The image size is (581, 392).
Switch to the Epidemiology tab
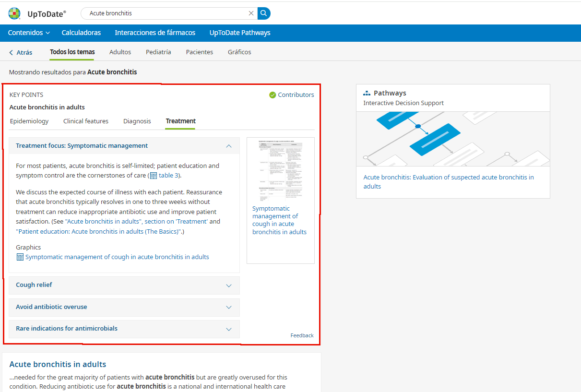click(29, 121)
